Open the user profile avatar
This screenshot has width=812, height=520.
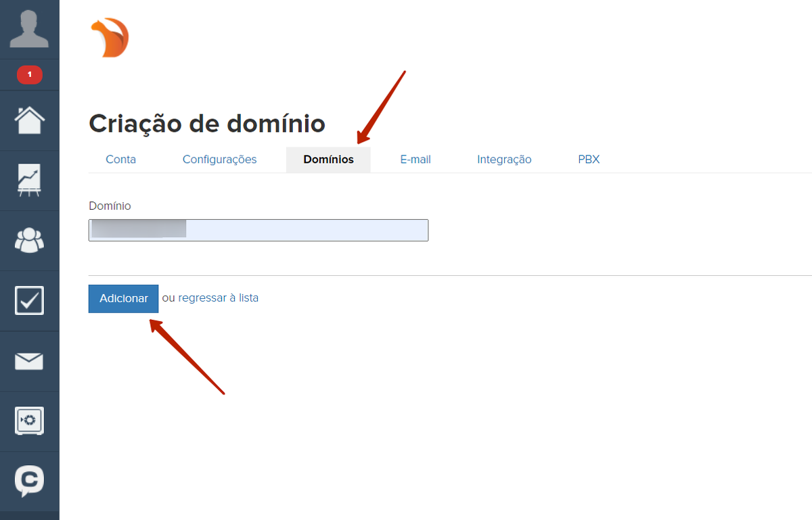(29, 29)
